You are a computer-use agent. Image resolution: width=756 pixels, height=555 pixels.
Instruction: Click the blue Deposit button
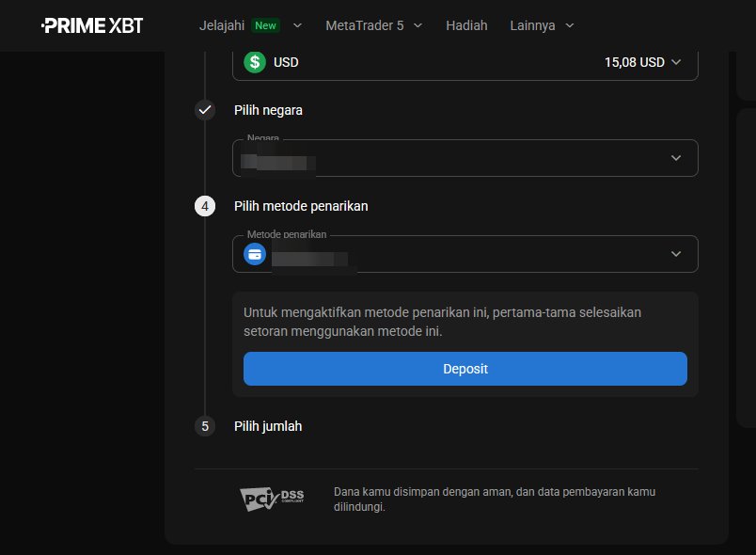[x=465, y=369]
